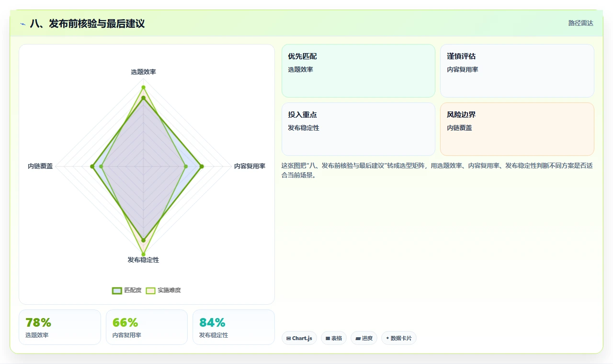Viewport: 613px width, 364px height.
Task: Click 实施难度 data point on 内容复用率 axis
Action: 186,166
